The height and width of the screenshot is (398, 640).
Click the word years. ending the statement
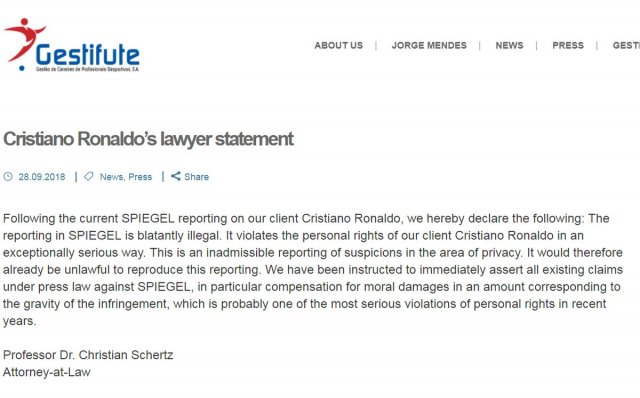(20, 322)
